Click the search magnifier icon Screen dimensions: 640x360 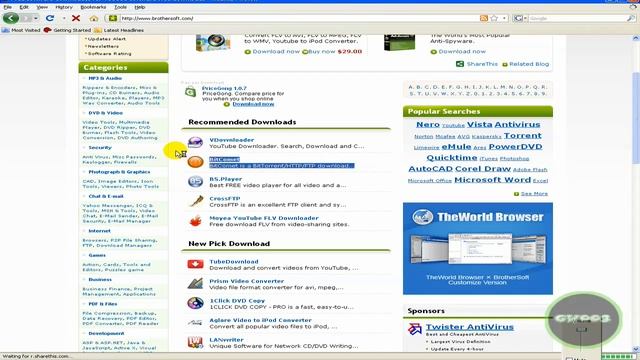tap(631, 18)
